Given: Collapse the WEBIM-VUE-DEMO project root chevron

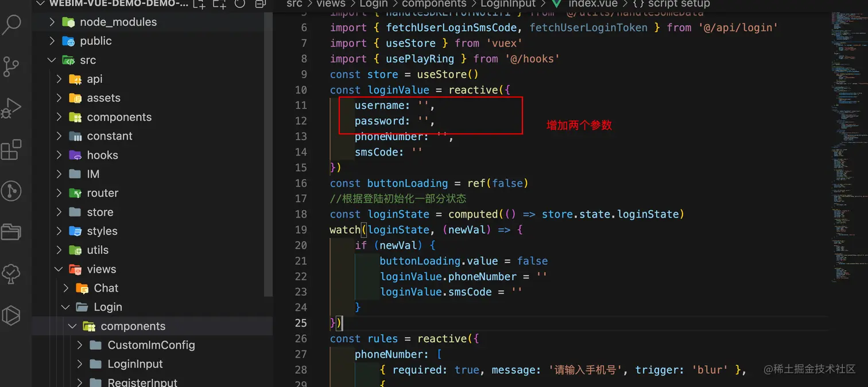Looking at the screenshot, I should click(40, 3).
